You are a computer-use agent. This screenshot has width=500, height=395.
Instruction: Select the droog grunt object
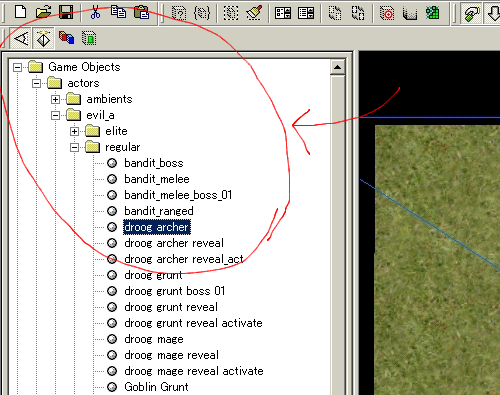click(153, 275)
